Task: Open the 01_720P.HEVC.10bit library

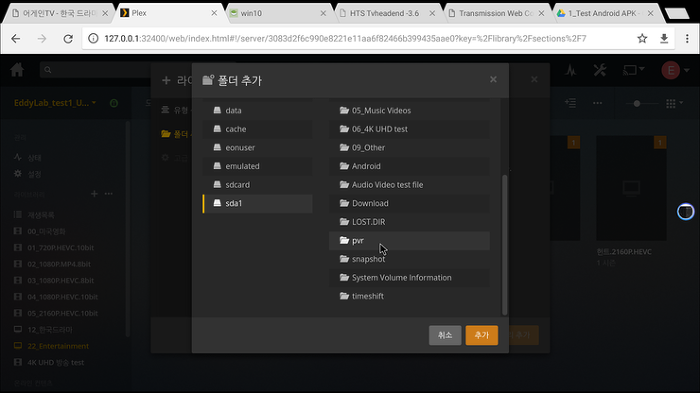Action: click(x=54, y=248)
